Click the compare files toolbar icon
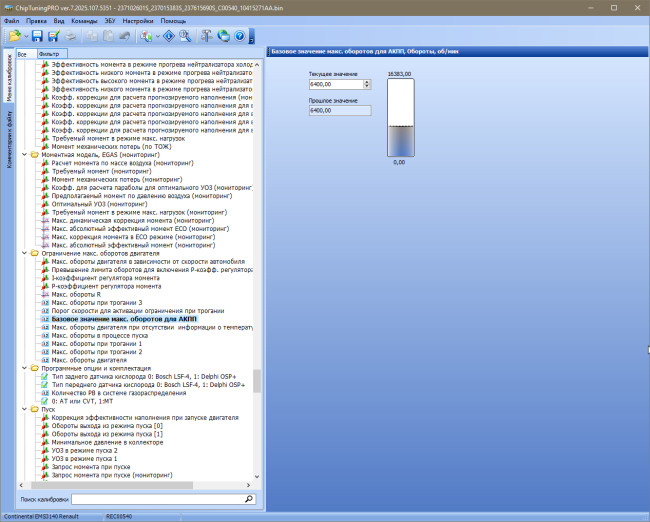Viewport: 650px width, 522px height. [x=146, y=36]
